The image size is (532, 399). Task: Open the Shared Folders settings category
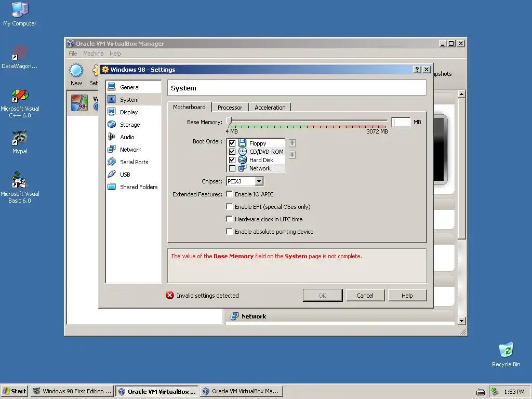click(134, 187)
